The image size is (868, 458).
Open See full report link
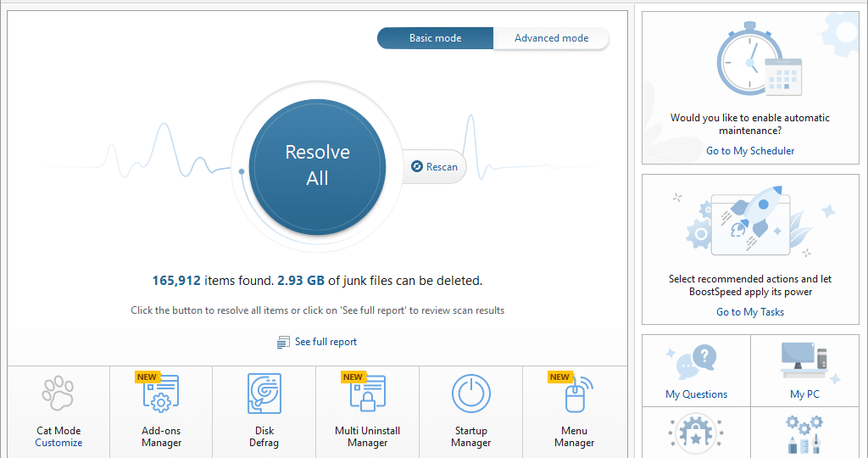pos(325,342)
